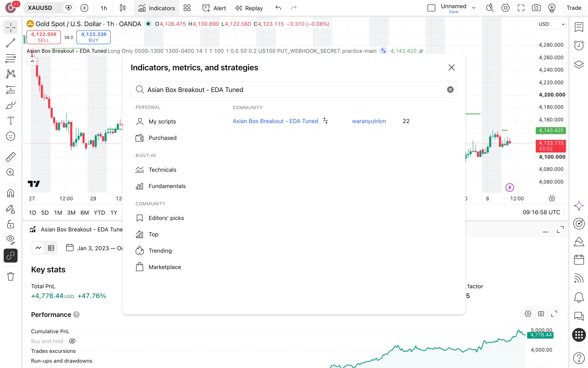Open the Unnamed layout dropdown arrow

[473, 8]
